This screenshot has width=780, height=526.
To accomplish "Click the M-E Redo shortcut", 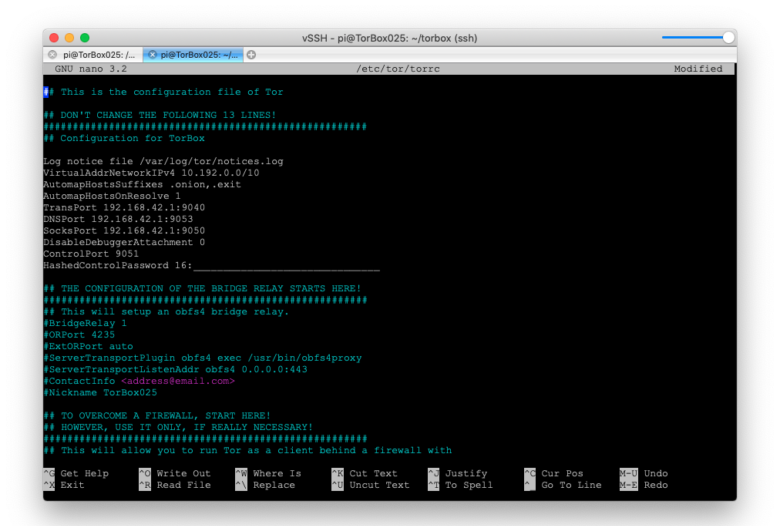I will click(x=644, y=485).
